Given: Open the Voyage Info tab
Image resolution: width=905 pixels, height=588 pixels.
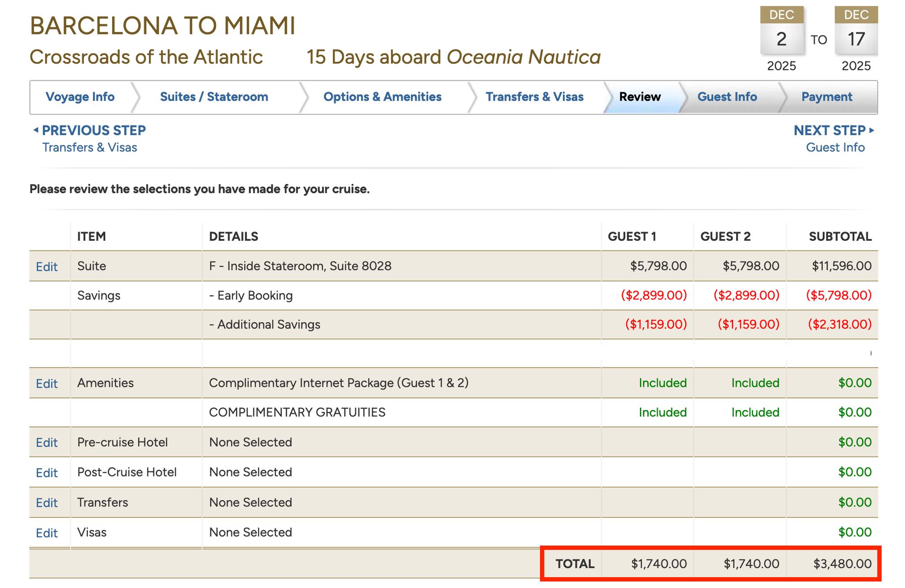Looking at the screenshot, I should pyautogui.click(x=80, y=97).
